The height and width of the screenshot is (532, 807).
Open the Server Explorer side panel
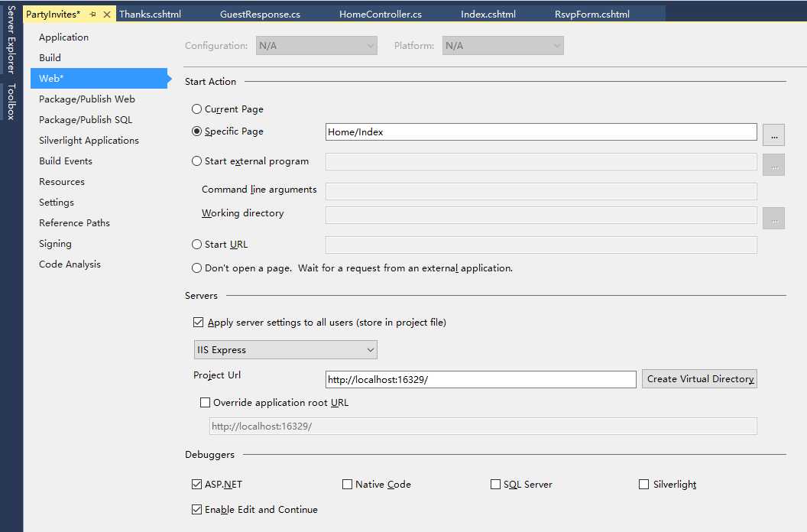coord(11,40)
